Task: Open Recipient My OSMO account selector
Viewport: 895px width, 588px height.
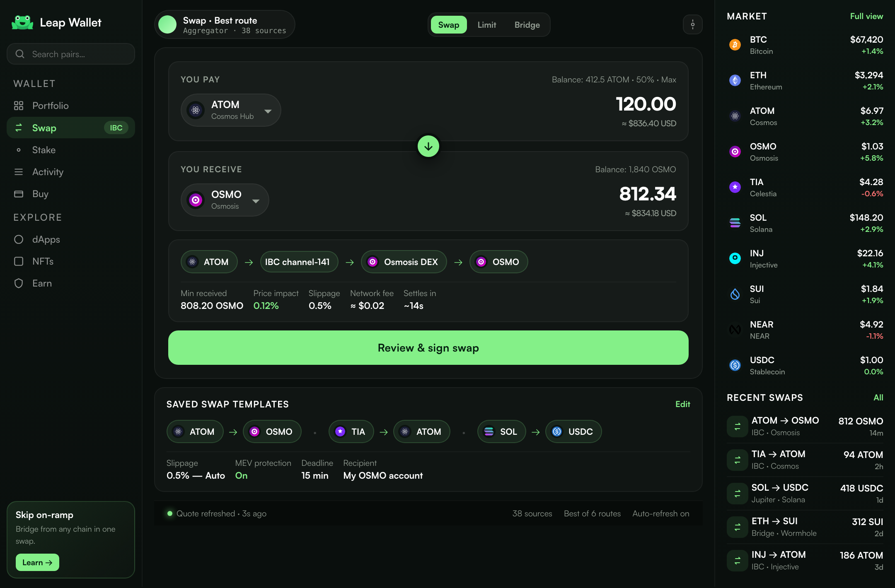Action: tap(383, 470)
